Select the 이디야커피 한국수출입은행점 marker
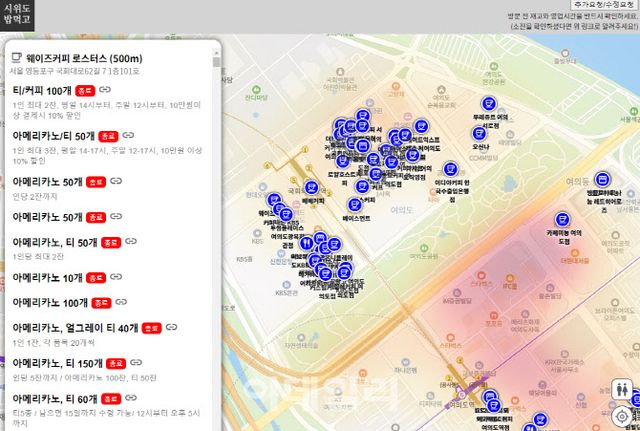The height and width of the screenshot is (431, 640). pos(451,171)
